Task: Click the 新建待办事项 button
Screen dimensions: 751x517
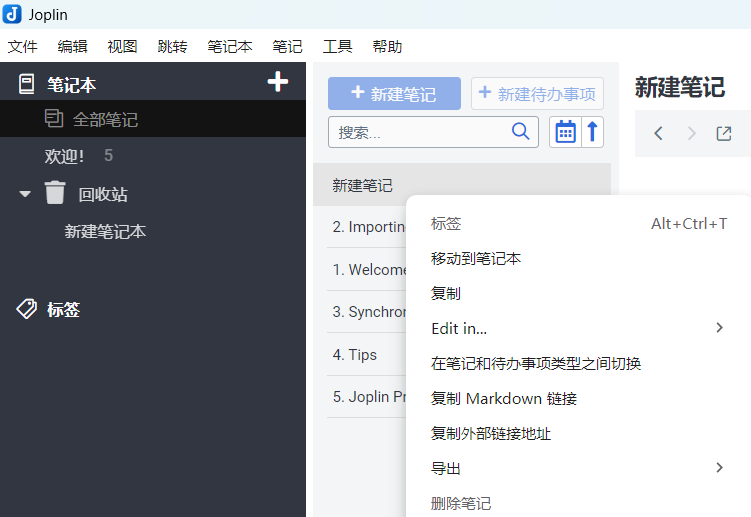Action: point(537,93)
